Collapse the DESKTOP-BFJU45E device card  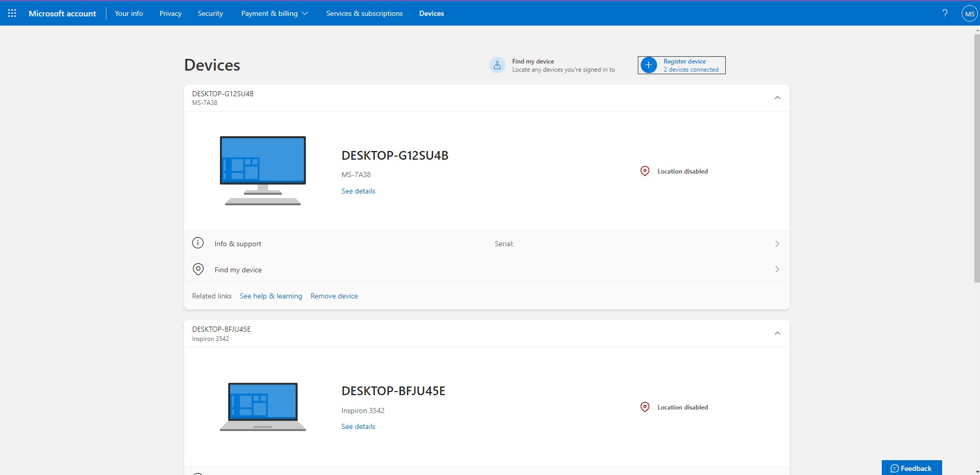tap(777, 333)
